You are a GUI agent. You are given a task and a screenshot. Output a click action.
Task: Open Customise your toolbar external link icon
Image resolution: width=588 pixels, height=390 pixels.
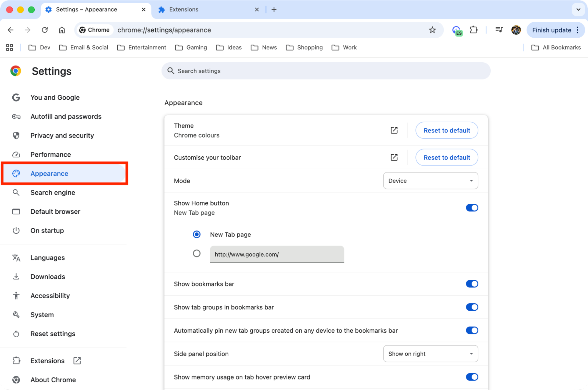pyautogui.click(x=394, y=157)
